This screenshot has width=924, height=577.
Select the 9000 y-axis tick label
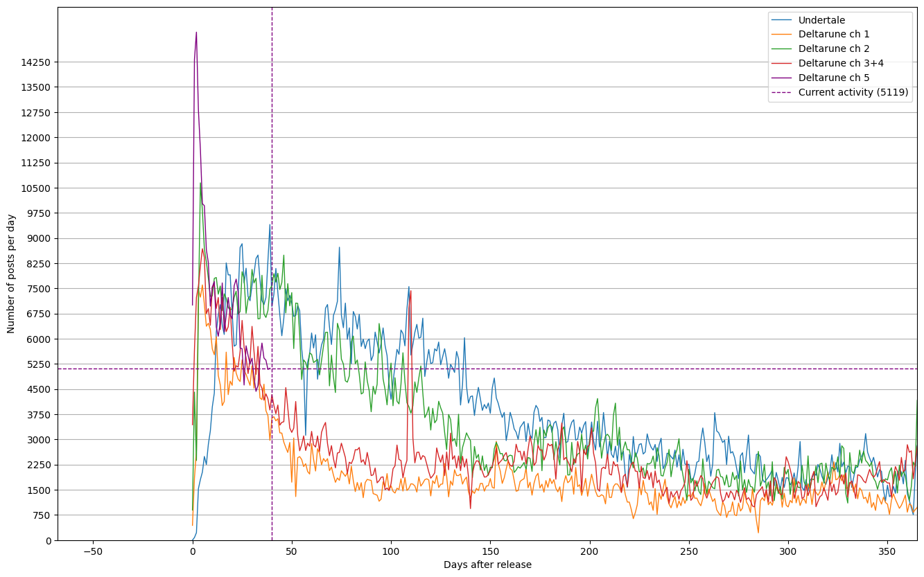[x=41, y=238]
